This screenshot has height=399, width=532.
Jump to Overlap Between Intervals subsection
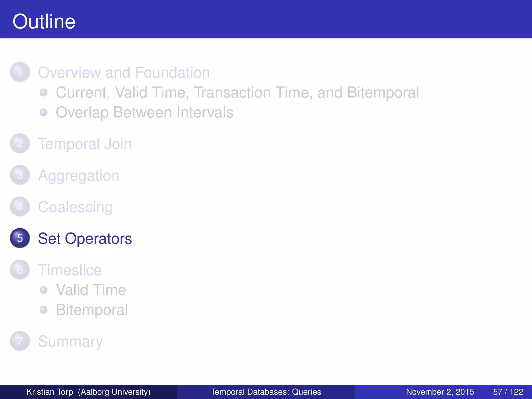pos(144,112)
